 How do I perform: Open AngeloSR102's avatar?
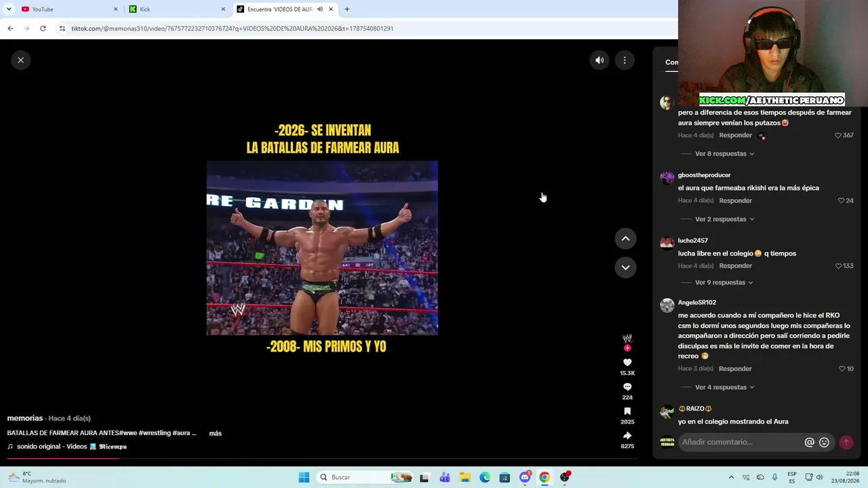(667, 305)
